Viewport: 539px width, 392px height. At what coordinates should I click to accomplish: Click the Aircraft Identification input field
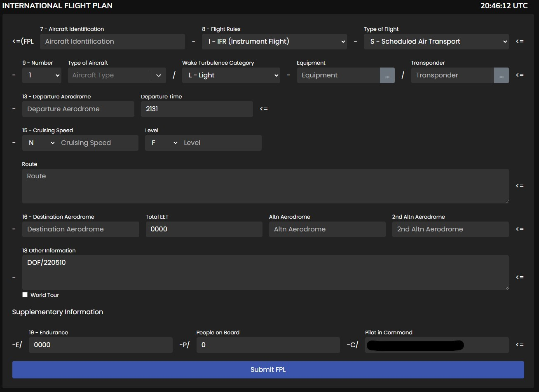[x=112, y=42]
